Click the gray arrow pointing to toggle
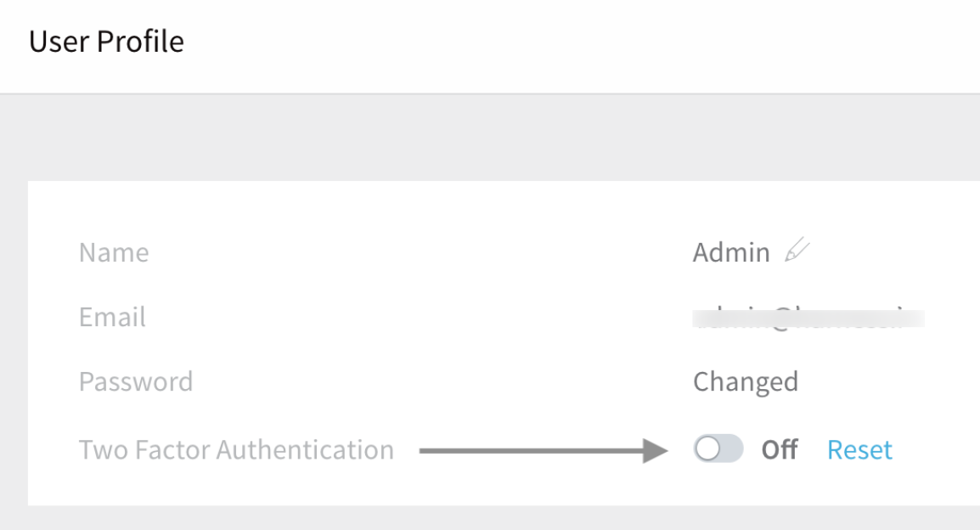 click(x=544, y=450)
